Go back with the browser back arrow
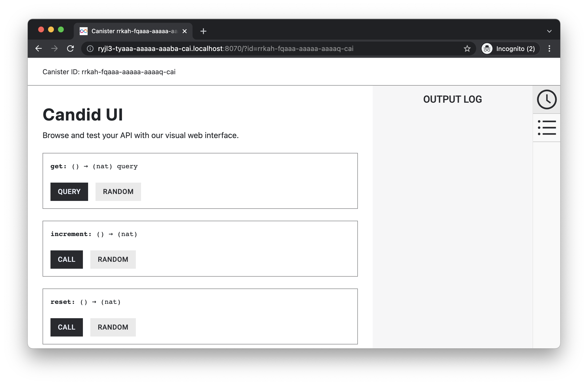The width and height of the screenshot is (588, 385). point(39,48)
